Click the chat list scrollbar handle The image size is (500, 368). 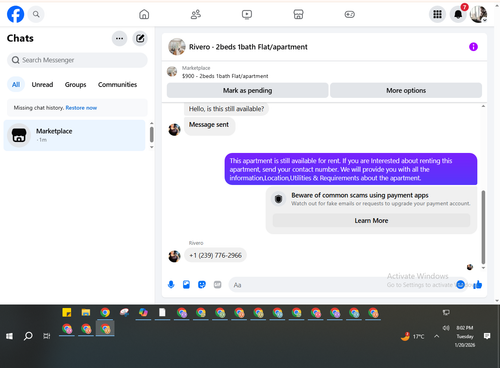coord(152,134)
